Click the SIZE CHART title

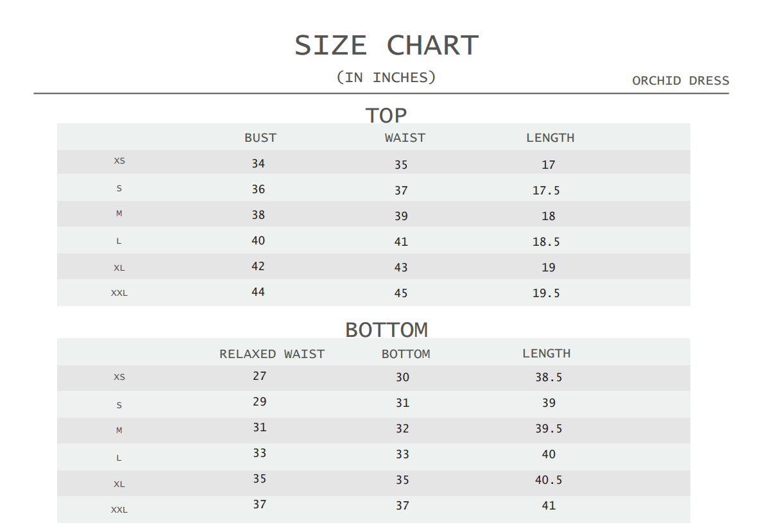[x=386, y=46]
